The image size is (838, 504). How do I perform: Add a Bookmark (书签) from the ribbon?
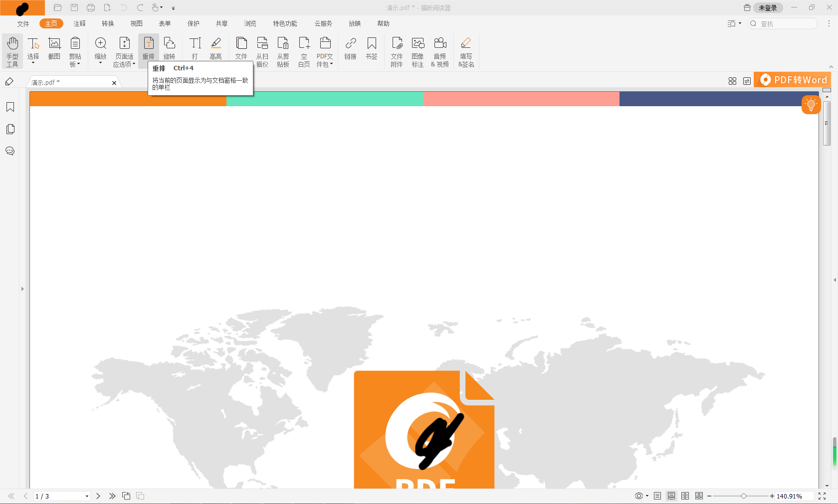click(372, 49)
